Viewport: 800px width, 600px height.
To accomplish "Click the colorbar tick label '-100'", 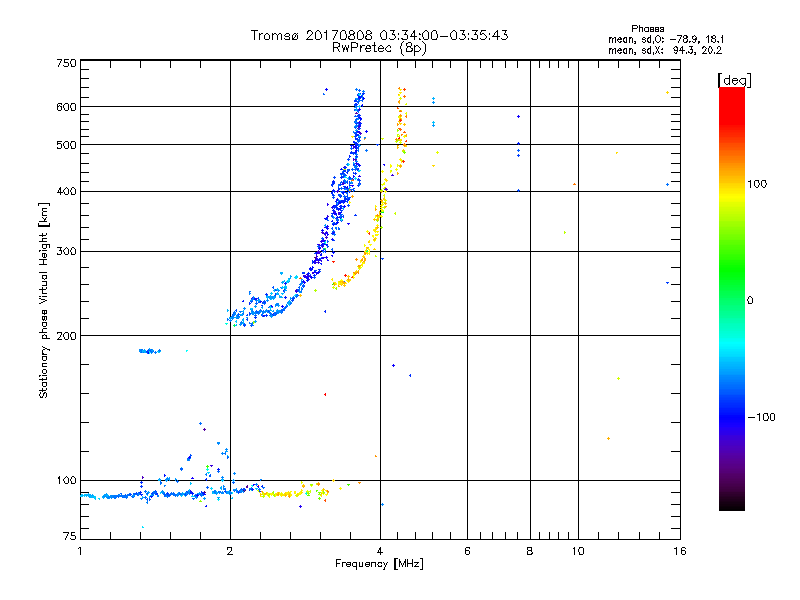I will (x=761, y=417).
